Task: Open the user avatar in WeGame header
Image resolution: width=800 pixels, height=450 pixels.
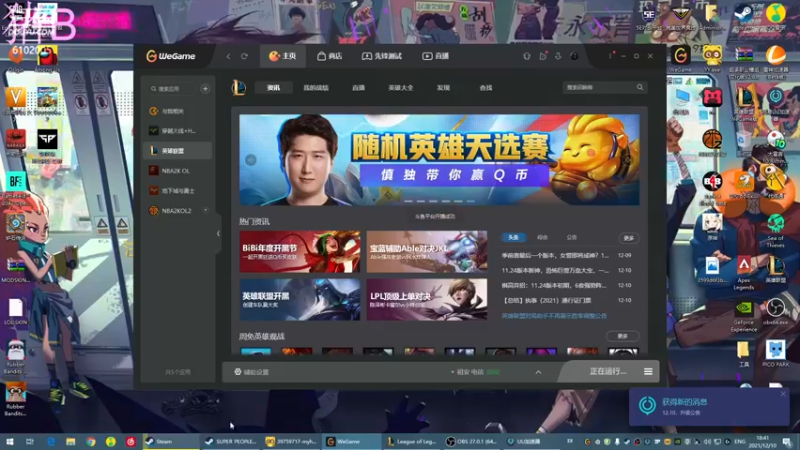Action: click(574, 56)
